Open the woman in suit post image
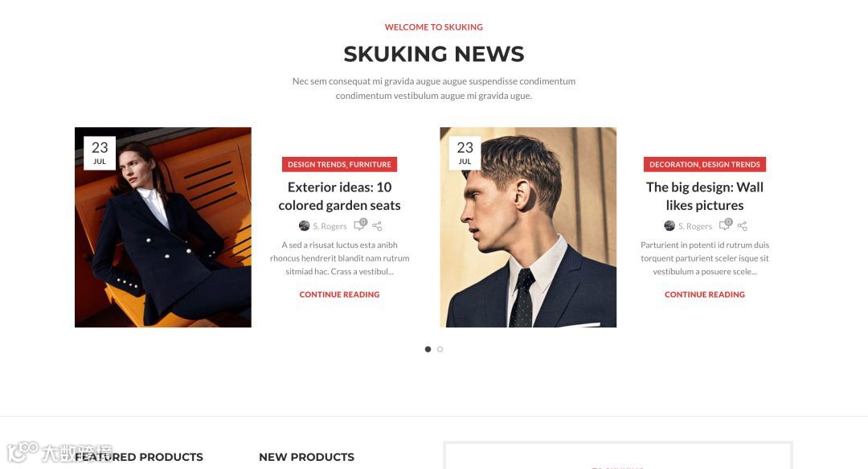 [162, 228]
